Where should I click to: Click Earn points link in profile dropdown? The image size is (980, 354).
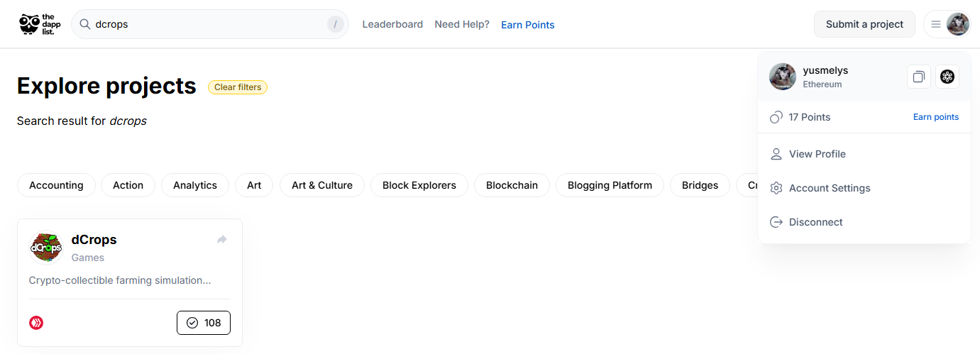pos(936,117)
